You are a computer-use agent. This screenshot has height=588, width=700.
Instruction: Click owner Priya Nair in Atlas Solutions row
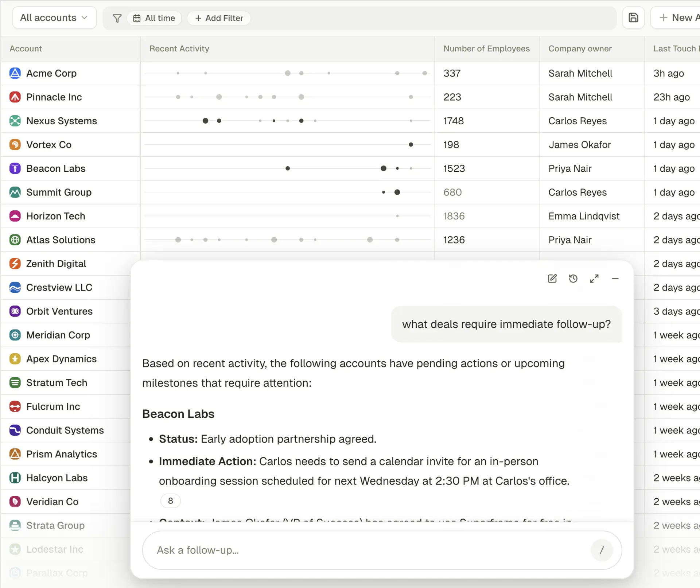click(x=570, y=240)
